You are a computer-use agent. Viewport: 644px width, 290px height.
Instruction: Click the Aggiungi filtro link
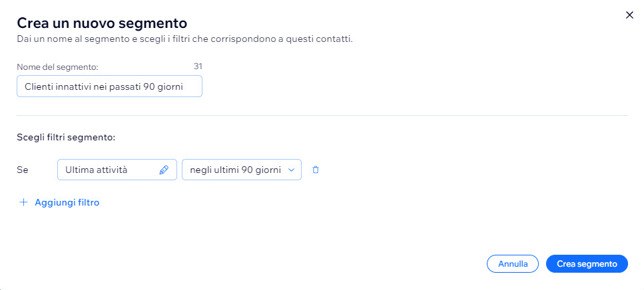[67, 202]
